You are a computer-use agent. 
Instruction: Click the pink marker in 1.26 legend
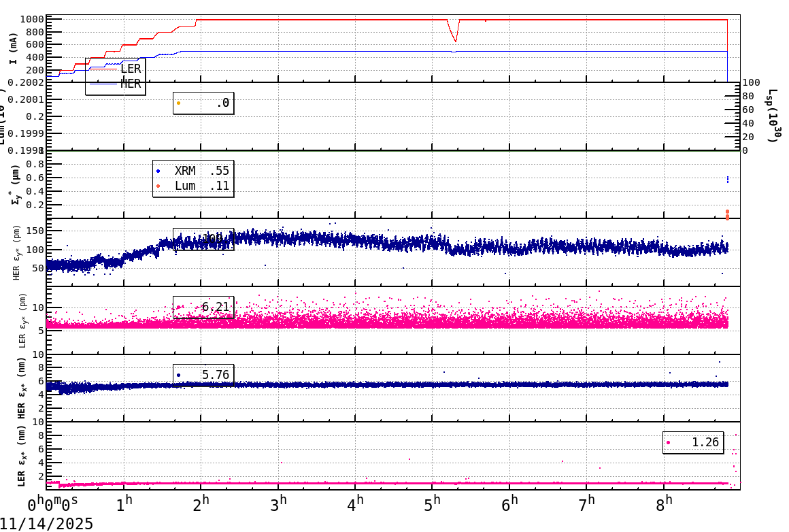[x=668, y=443]
